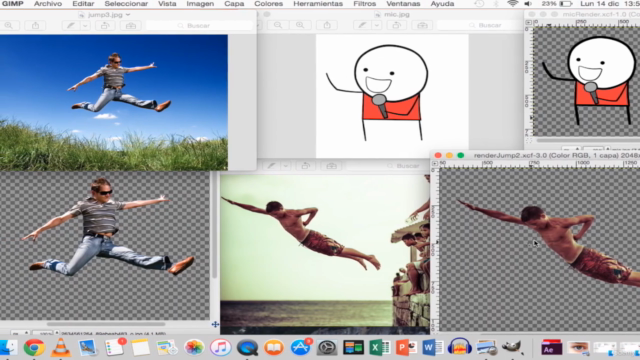Viewport: 640px width, 360px height.
Task: Click rotate icon in diving photo window
Action: (x=305, y=166)
